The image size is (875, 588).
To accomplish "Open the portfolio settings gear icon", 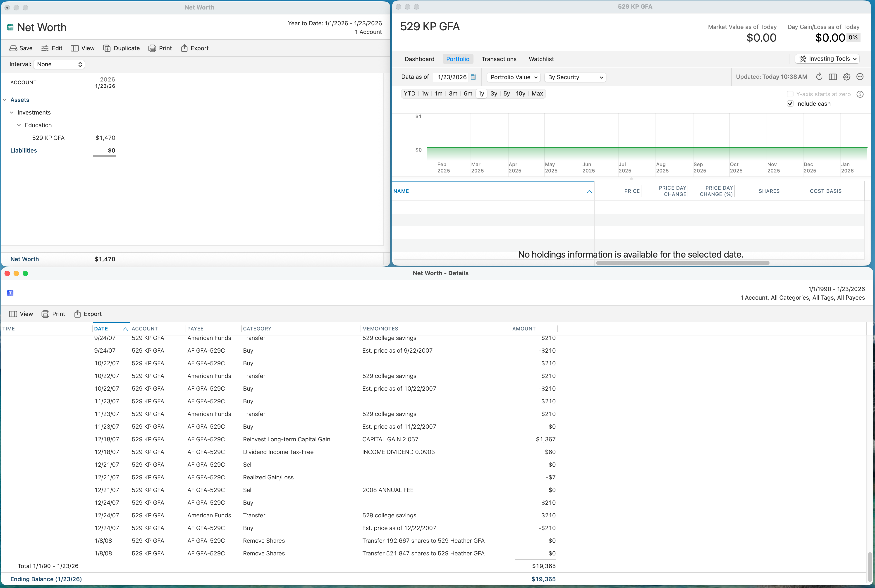I will point(846,77).
